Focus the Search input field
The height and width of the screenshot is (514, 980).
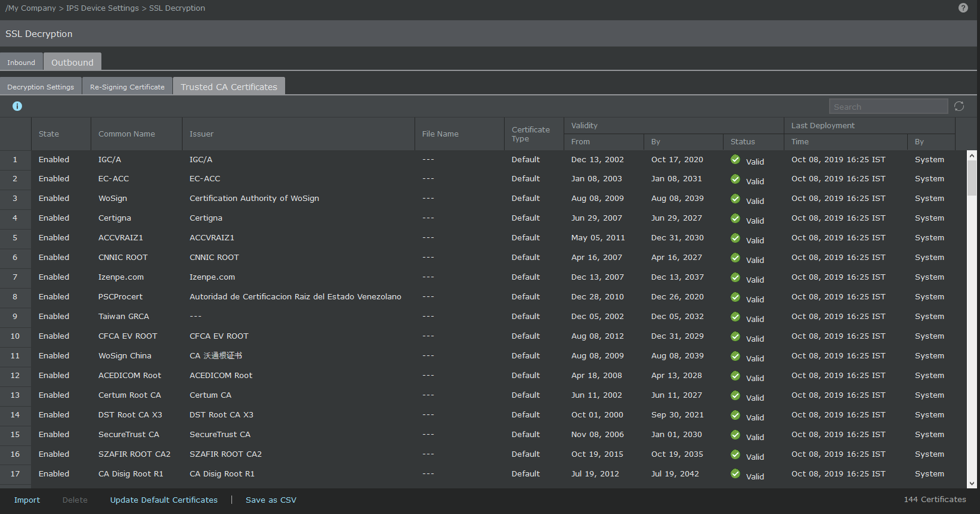click(888, 106)
